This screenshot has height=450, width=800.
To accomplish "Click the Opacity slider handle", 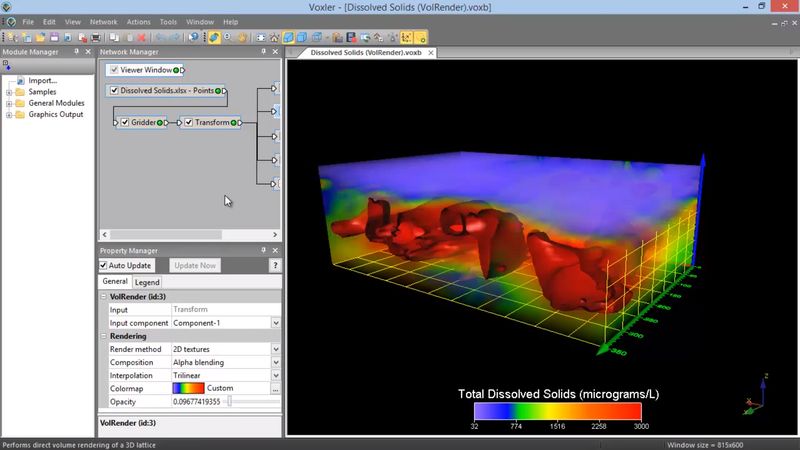I will 229,401.
